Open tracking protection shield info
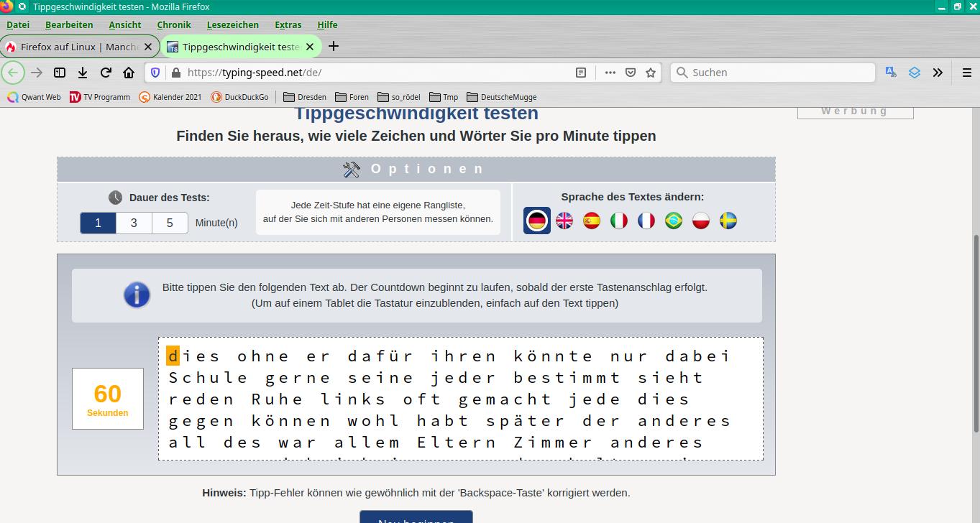Viewport: 980px width, 523px height. (155, 73)
